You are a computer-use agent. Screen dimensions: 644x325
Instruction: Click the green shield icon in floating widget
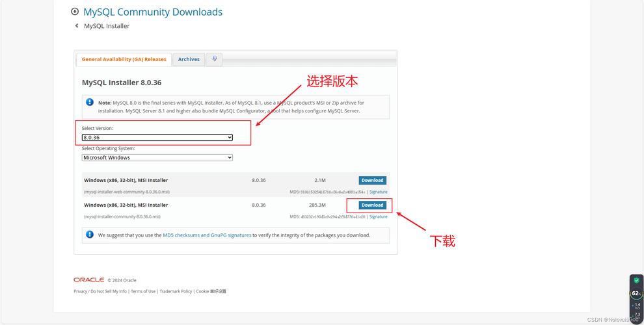pyautogui.click(x=637, y=281)
